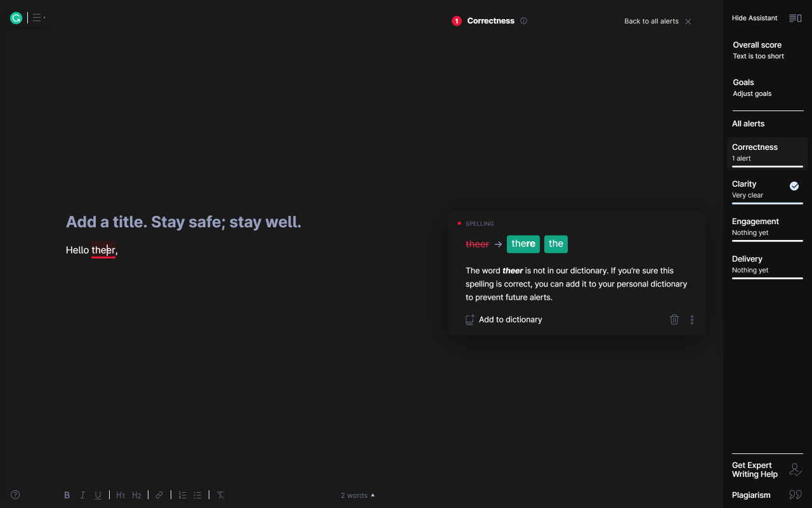812x508 pixels.
Task: Toggle Heading 1 style
Action: click(120, 495)
